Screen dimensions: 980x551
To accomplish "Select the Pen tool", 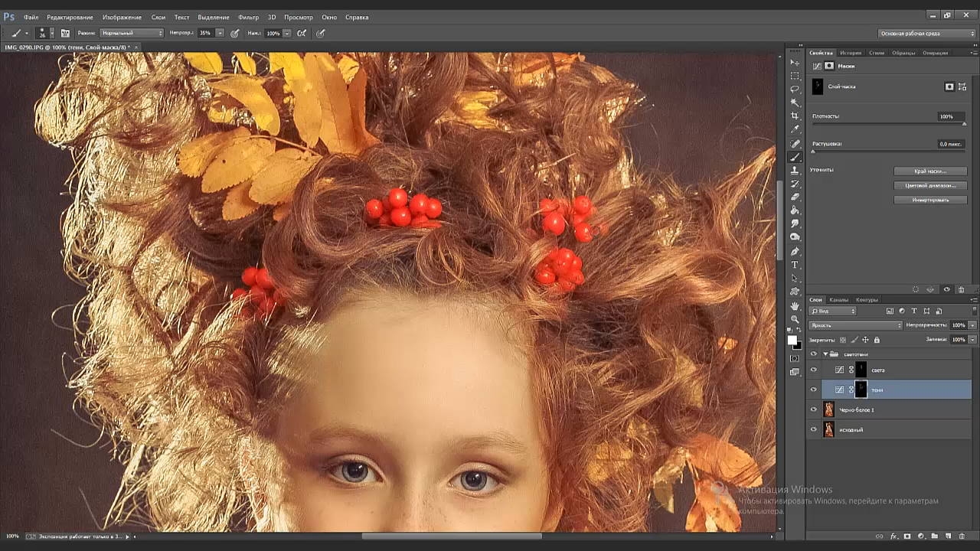I will click(x=795, y=251).
